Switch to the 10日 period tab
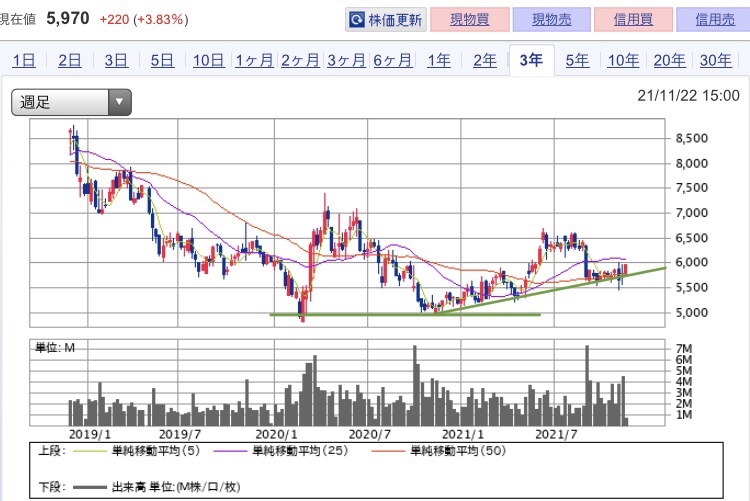 (208, 60)
